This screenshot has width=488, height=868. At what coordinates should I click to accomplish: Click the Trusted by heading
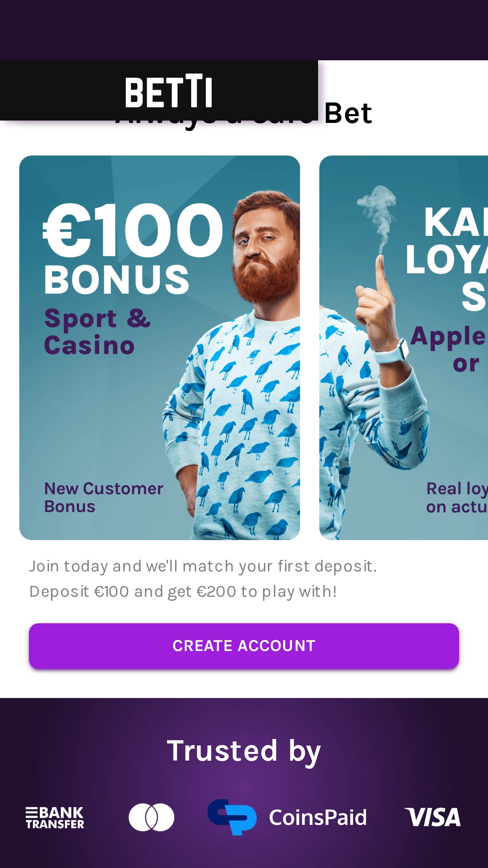coord(244,751)
